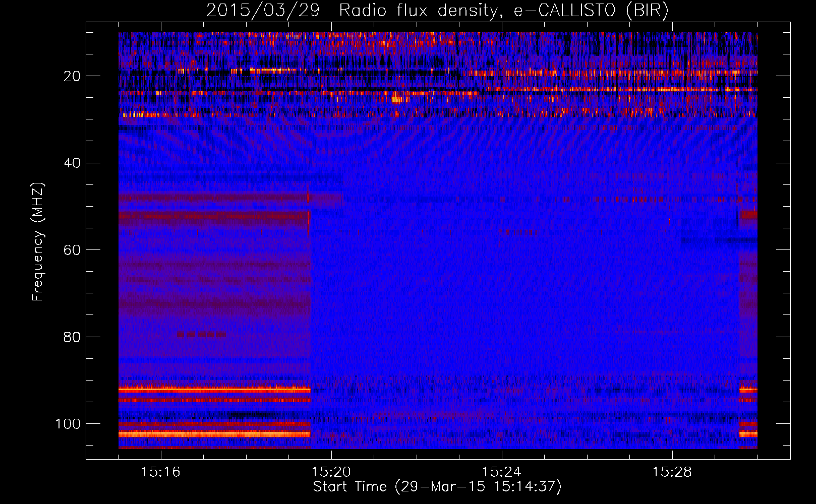
Task: Click the '15:28' time tick label
Action: [x=672, y=472]
